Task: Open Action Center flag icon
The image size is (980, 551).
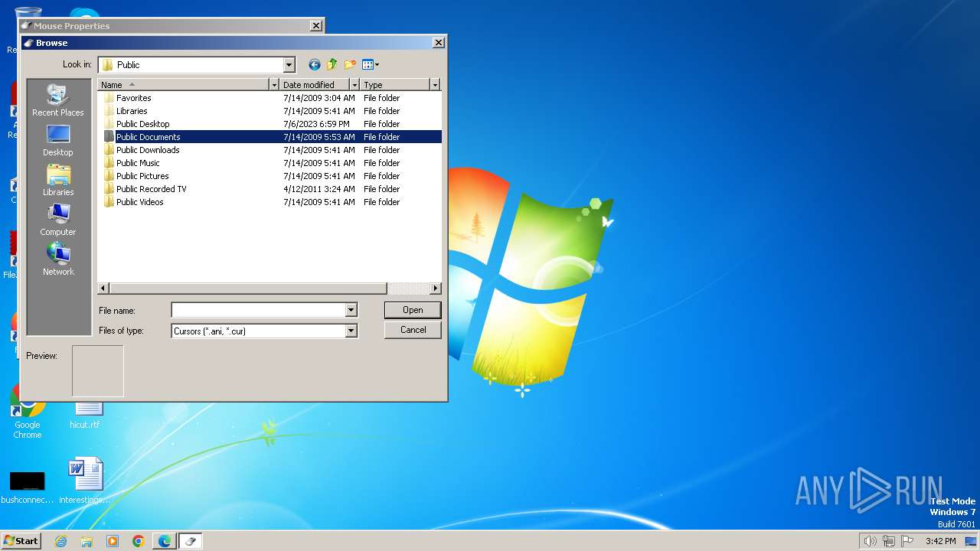Action: [907, 541]
